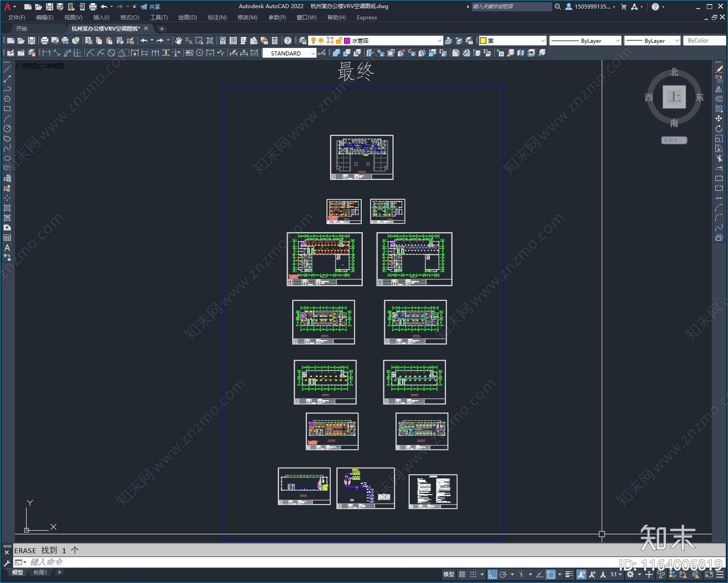
Task: Click the Multiline Text tool
Action: 7,248
